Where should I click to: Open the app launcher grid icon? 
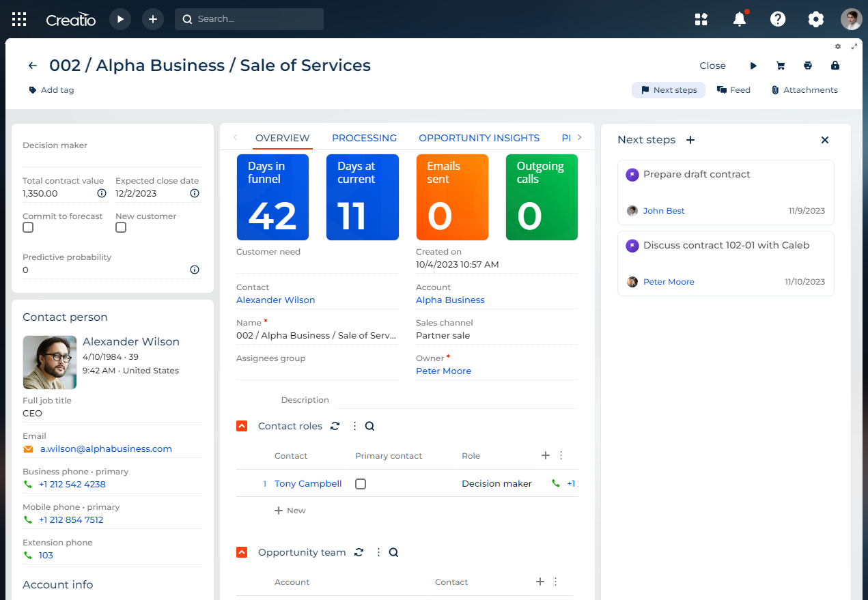(x=19, y=19)
